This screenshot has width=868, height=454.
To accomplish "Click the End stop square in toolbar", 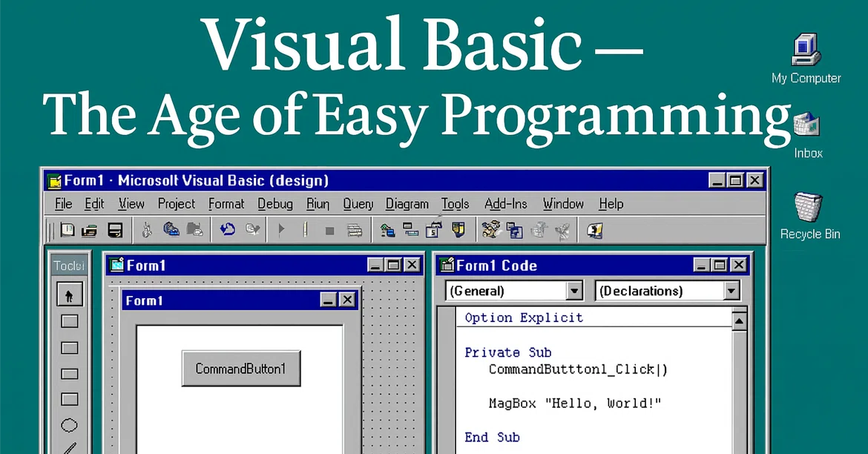I will point(329,230).
